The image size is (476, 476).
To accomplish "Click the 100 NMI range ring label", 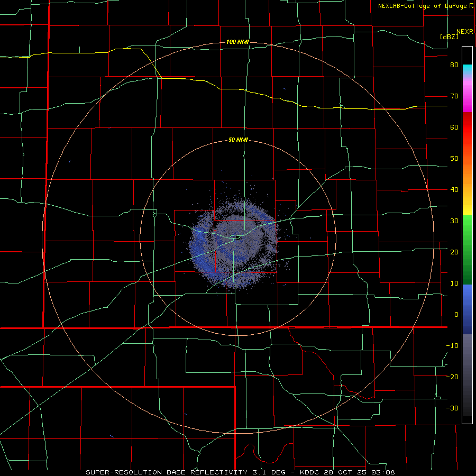I will pyautogui.click(x=237, y=42).
